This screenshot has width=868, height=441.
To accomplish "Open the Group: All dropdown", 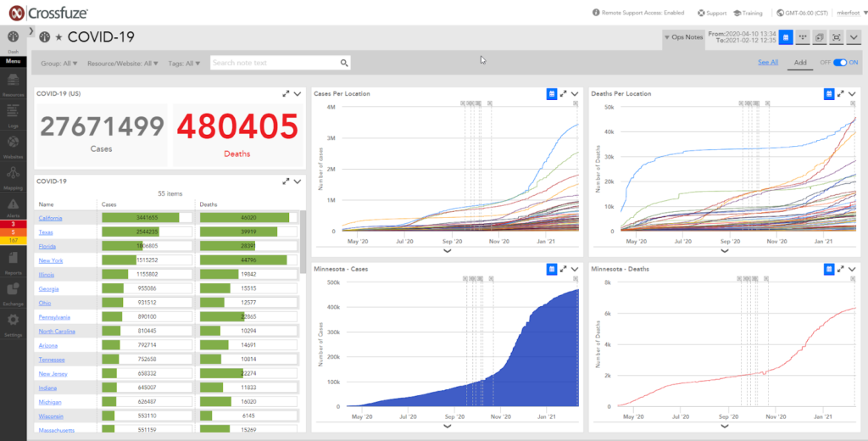I will pos(59,63).
